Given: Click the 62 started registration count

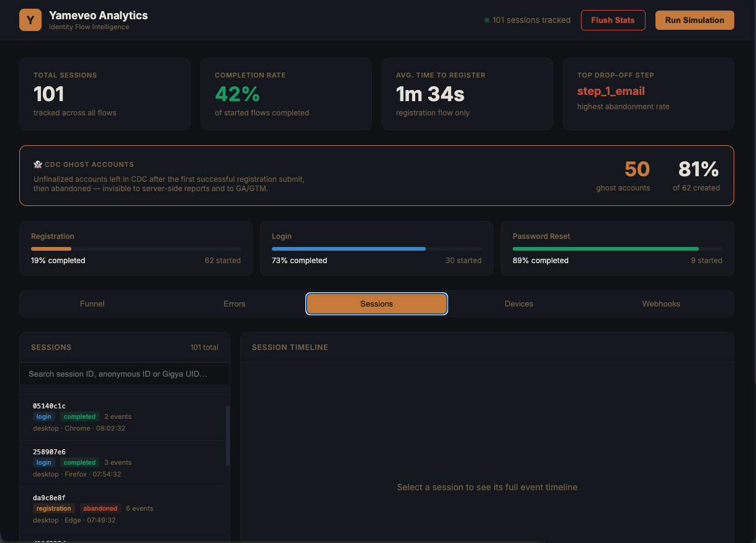Looking at the screenshot, I should pos(223,261).
